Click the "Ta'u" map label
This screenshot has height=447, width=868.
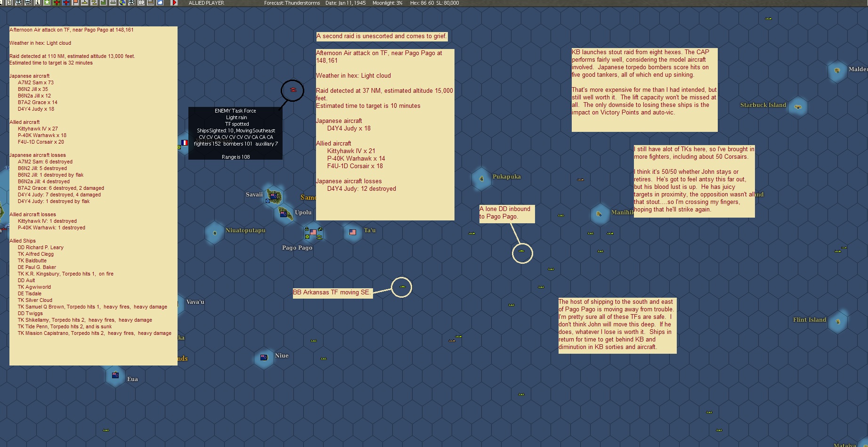click(x=370, y=230)
